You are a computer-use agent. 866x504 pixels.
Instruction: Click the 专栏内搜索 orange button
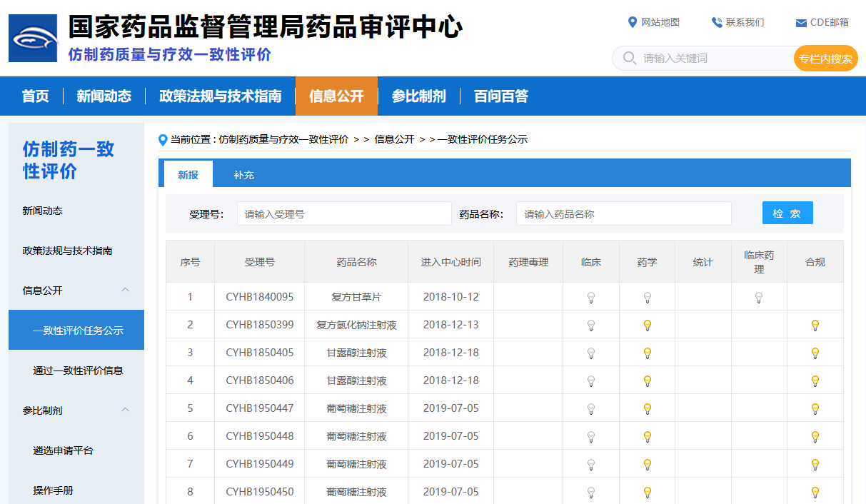(825, 59)
